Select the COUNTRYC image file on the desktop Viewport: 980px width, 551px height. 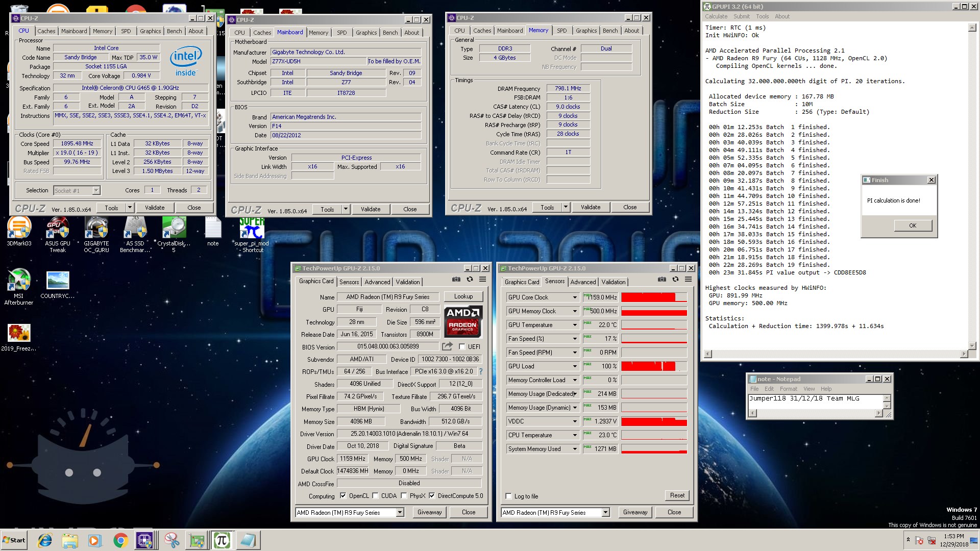pyautogui.click(x=58, y=285)
